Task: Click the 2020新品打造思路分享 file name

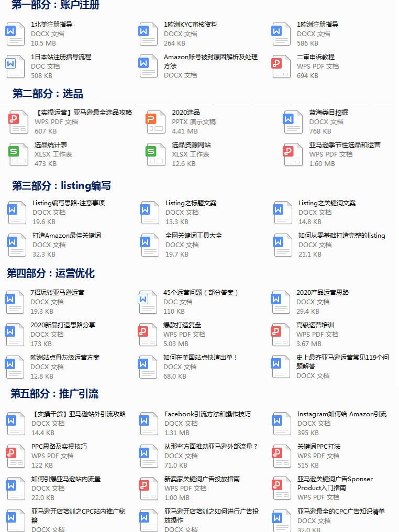Action: 63,325
